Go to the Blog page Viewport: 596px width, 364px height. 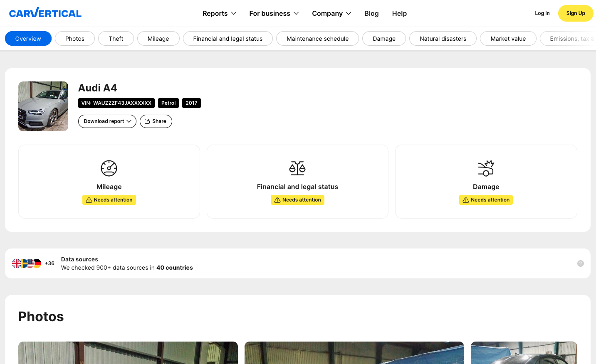[x=371, y=13]
